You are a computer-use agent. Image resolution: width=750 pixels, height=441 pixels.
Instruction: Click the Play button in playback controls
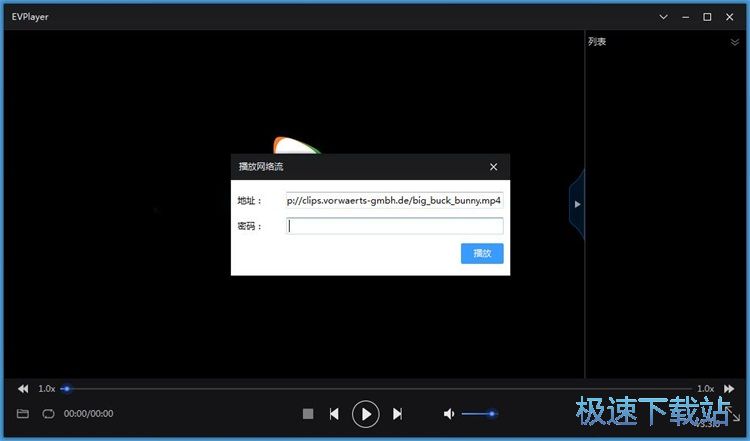coord(366,414)
